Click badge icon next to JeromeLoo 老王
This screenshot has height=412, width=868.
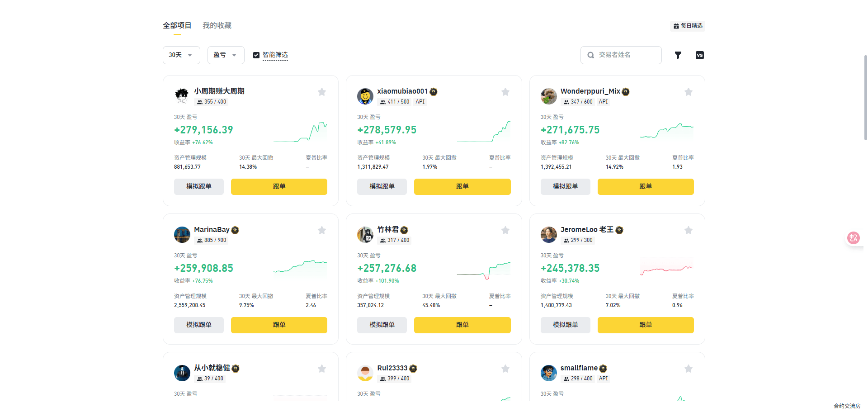pyautogui.click(x=619, y=230)
